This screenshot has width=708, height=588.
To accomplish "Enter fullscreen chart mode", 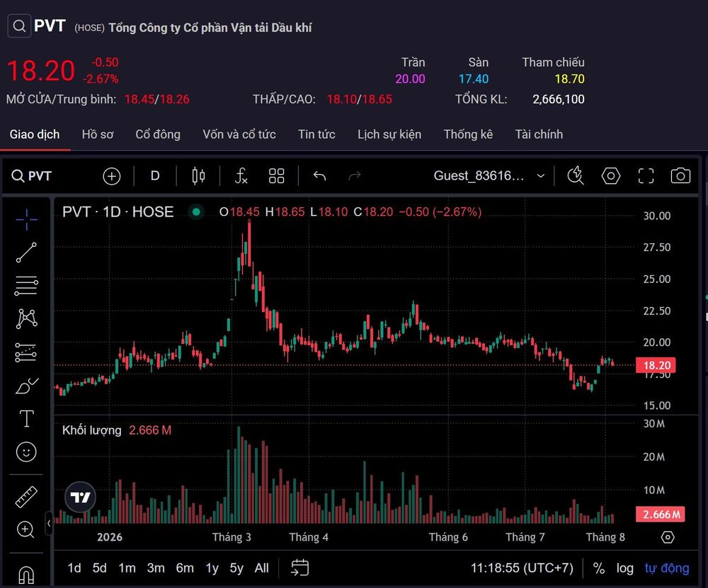I will coord(646,175).
